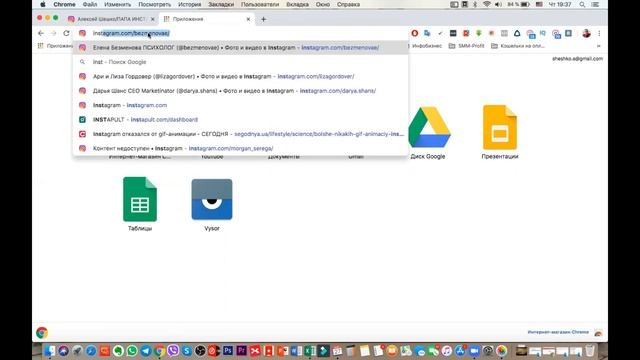
Task: Click the Wi-Fi icon in menu bar
Action: tap(487, 4)
